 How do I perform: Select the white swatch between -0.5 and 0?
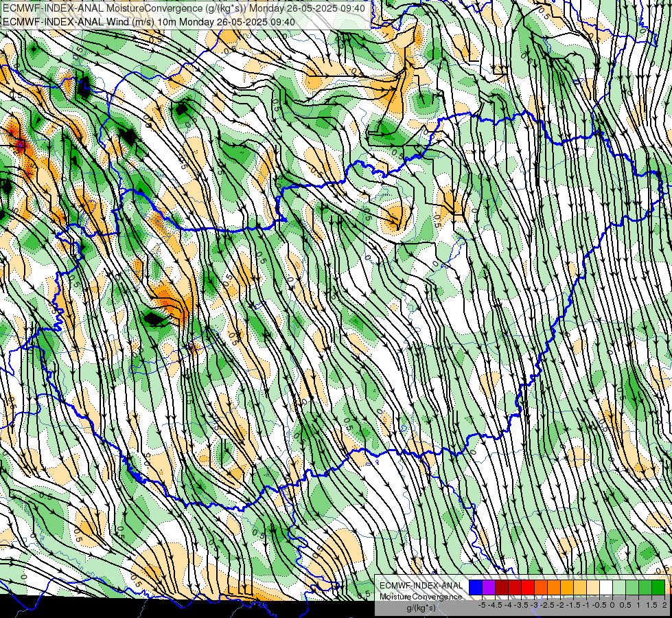(606, 587)
